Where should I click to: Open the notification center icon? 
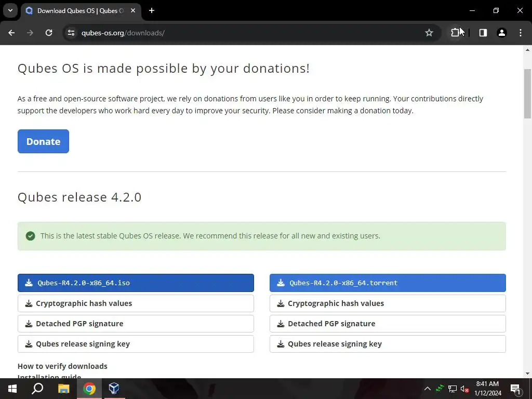point(515,389)
